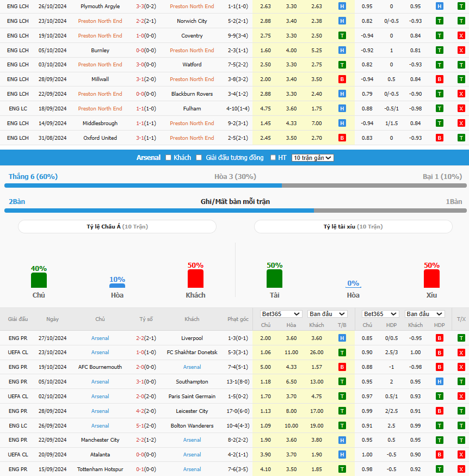Click green T T/B icon in Watford row
The width and height of the screenshot is (469, 476).
point(342,65)
